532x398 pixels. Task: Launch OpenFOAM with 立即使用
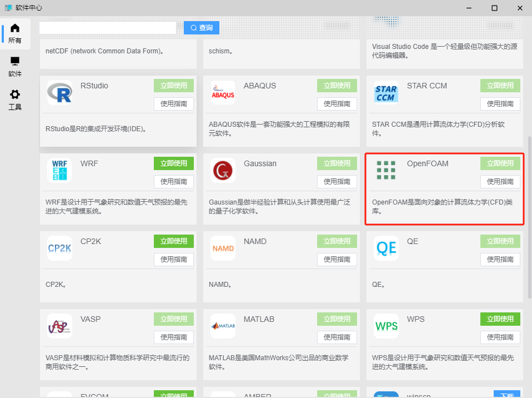click(x=500, y=163)
